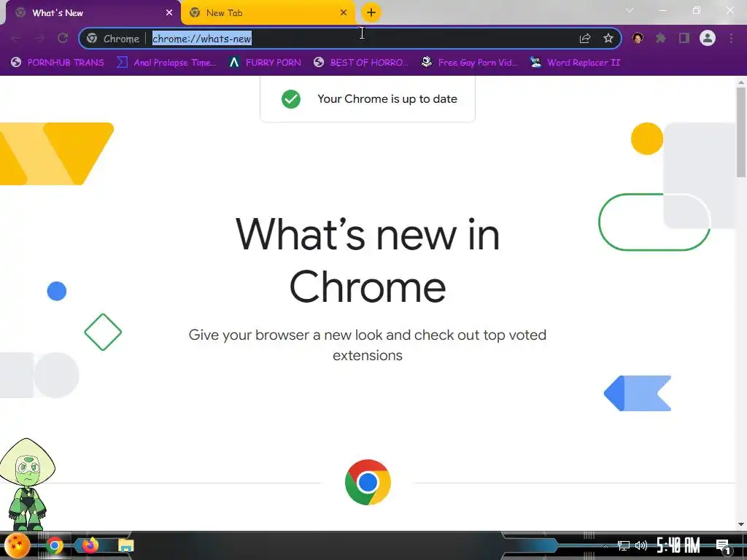The image size is (747, 560).
Task: Show hidden system tray icons
Action: (x=605, y=546)
